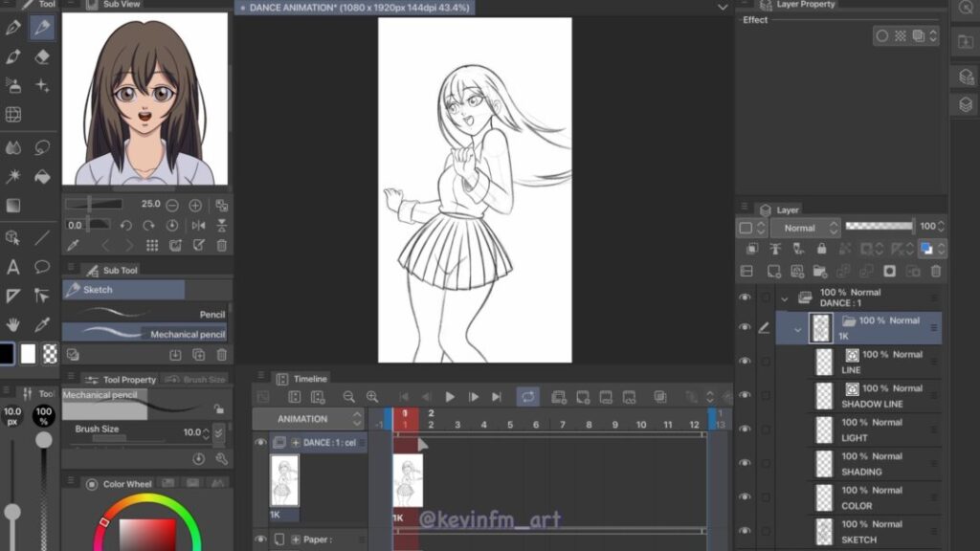
Task: Open the Color Wheel tab
Action: tap(120, 483)
